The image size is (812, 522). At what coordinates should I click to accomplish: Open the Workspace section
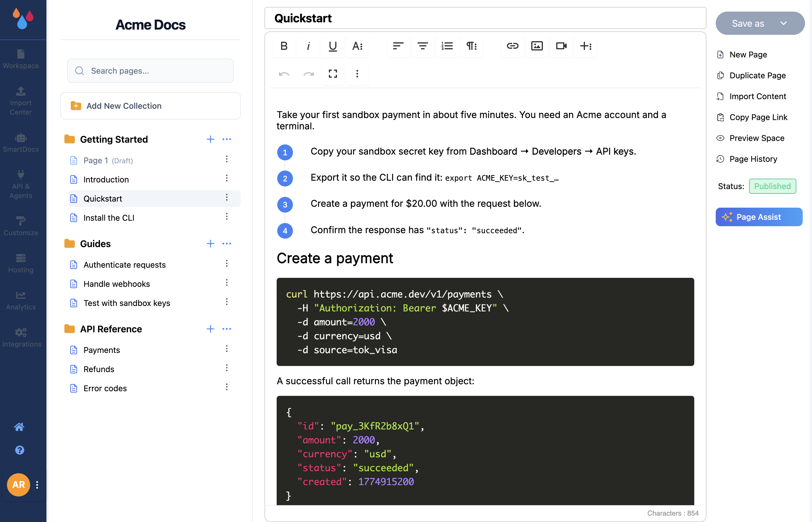[21, 59]
